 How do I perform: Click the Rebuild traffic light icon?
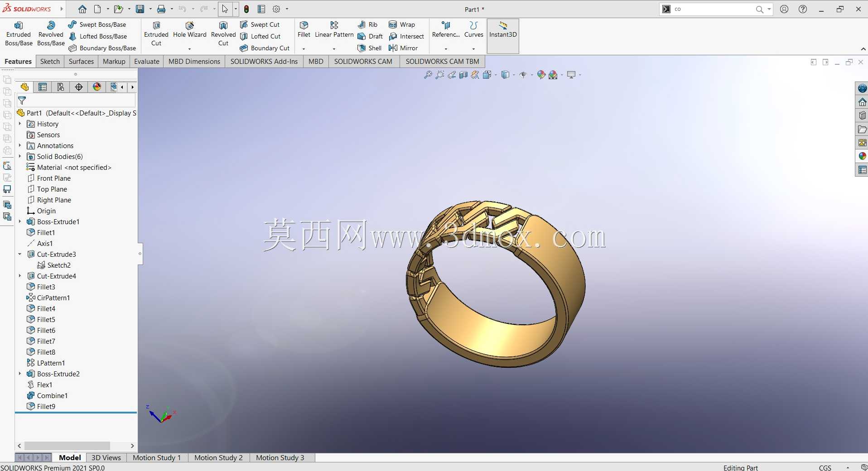coord(246,9)
